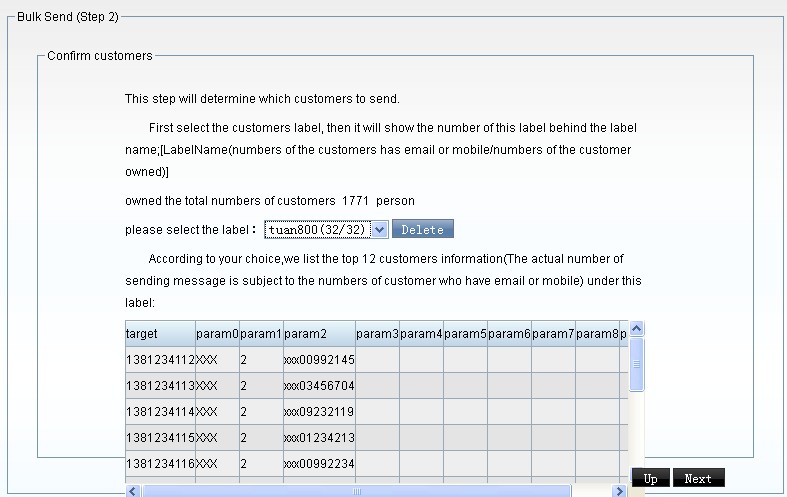
Task: Open the tuan800(32/32) label dropdown
Action: (x=326, y=230)
